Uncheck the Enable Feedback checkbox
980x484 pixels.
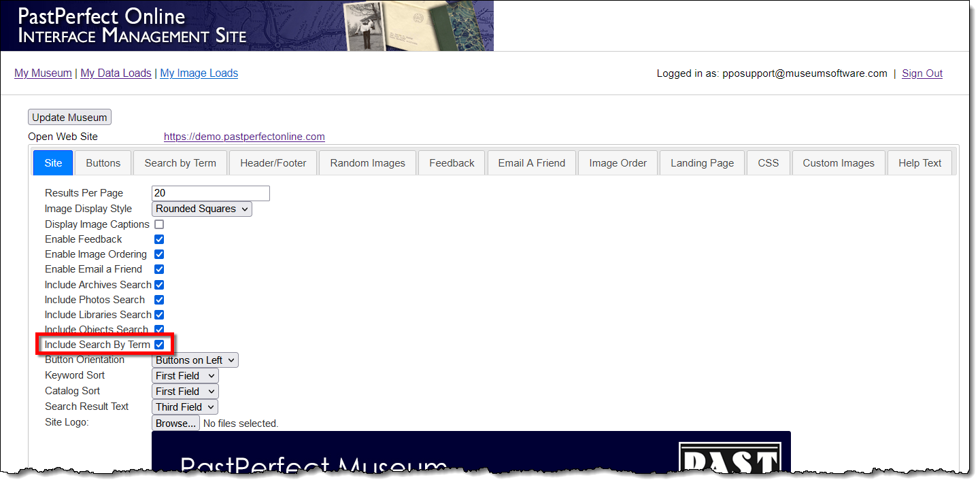159,239
